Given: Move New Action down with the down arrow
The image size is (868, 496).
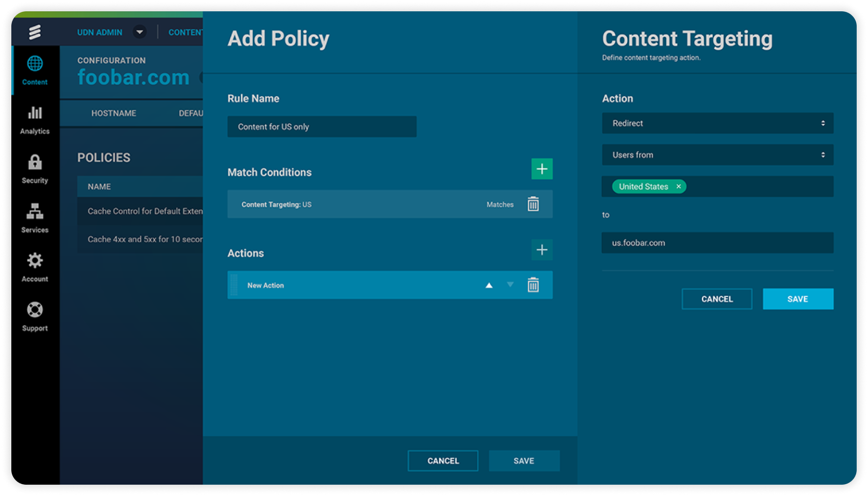Looking at the screenshot, I should coord(510,284).
